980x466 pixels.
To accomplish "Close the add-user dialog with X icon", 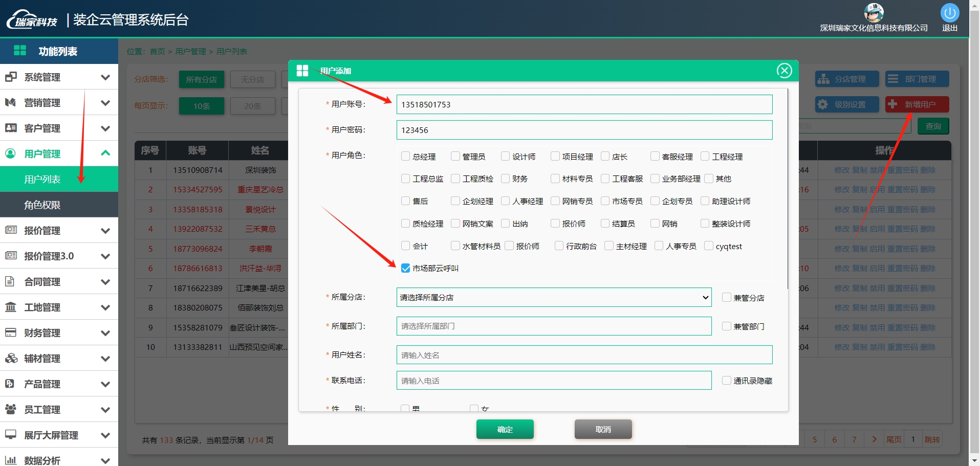I will click(x=784, y=71).
